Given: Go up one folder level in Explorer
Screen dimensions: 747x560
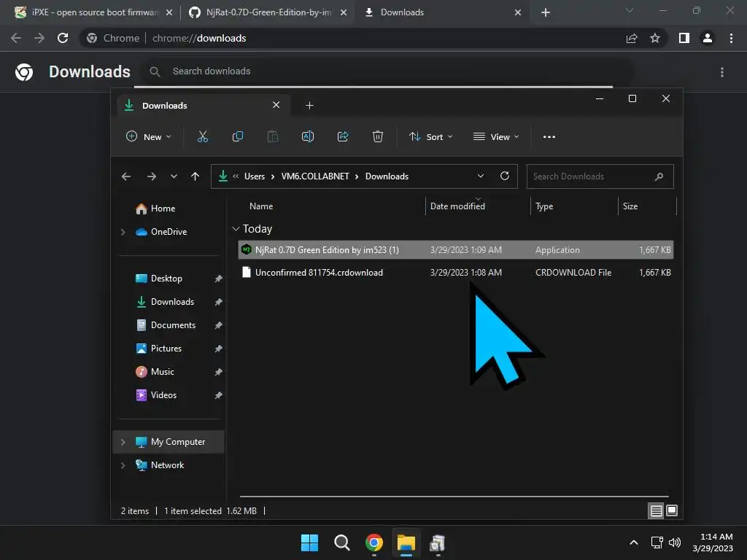Looking at the screenshot, I should 195,176.
